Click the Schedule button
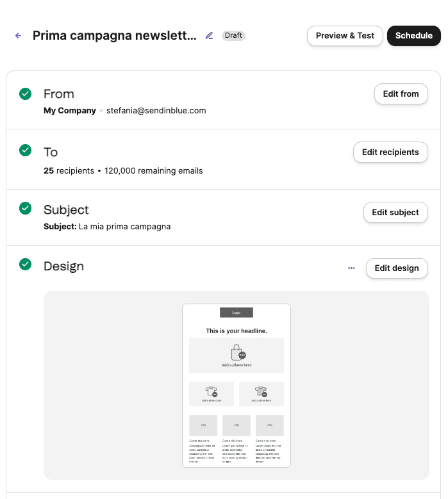 [x=414, y=36]
